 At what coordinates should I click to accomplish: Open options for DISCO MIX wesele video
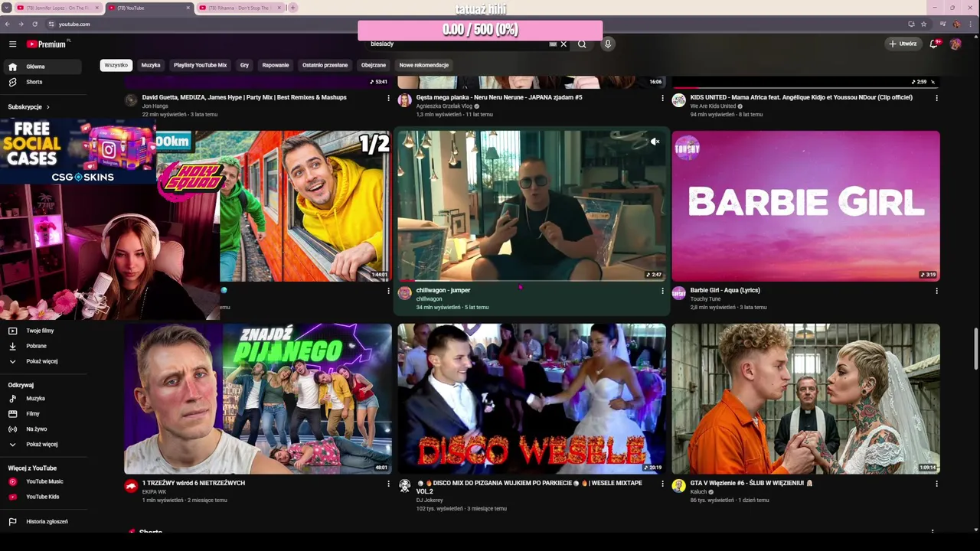point(662,484)
